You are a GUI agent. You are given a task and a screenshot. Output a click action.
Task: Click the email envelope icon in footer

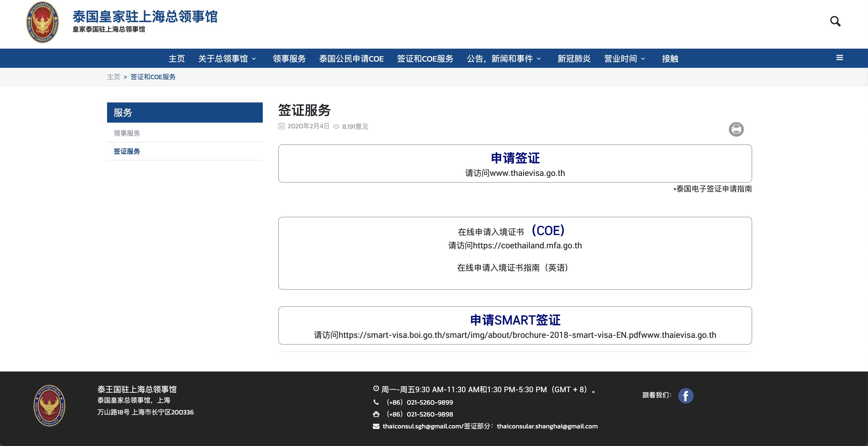tap(376, 426)
